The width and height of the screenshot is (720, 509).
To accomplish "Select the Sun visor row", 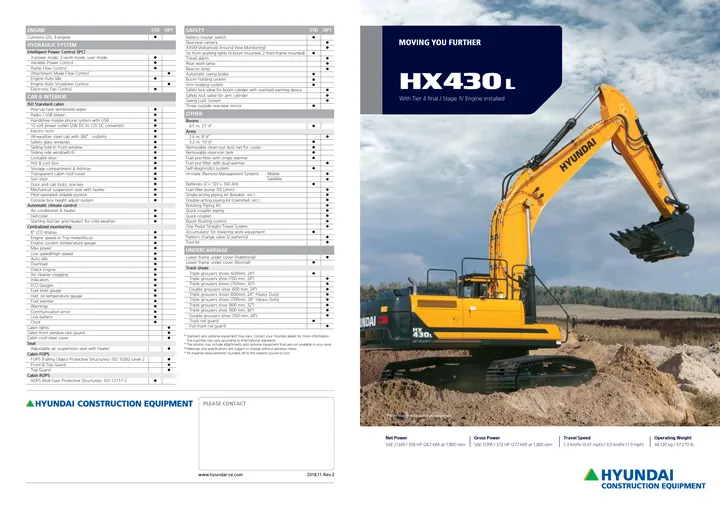I will click(x=101, y=179).
